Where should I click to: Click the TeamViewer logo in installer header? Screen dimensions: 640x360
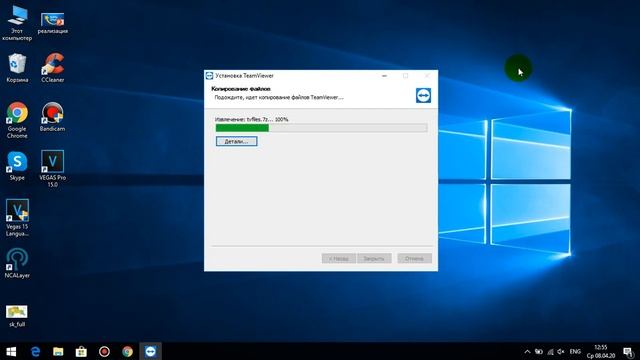[x=423, y=96]
